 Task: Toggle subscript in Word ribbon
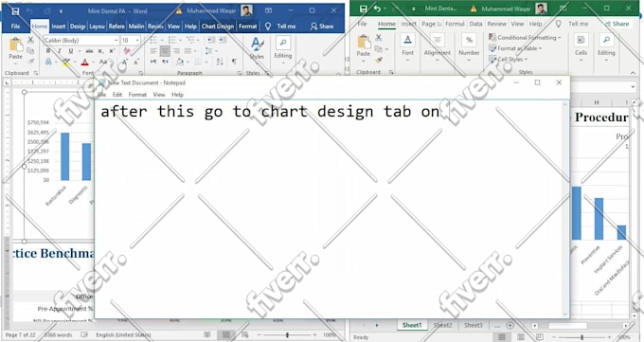coord(100,51)
